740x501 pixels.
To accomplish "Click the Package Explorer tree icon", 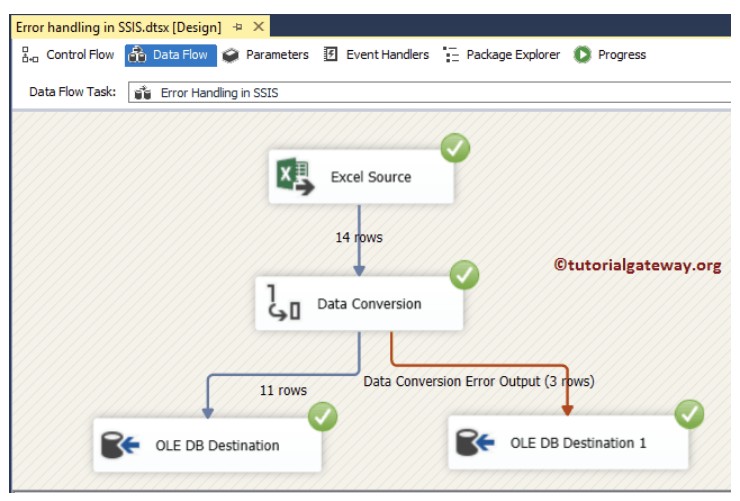I will point(451,55).
